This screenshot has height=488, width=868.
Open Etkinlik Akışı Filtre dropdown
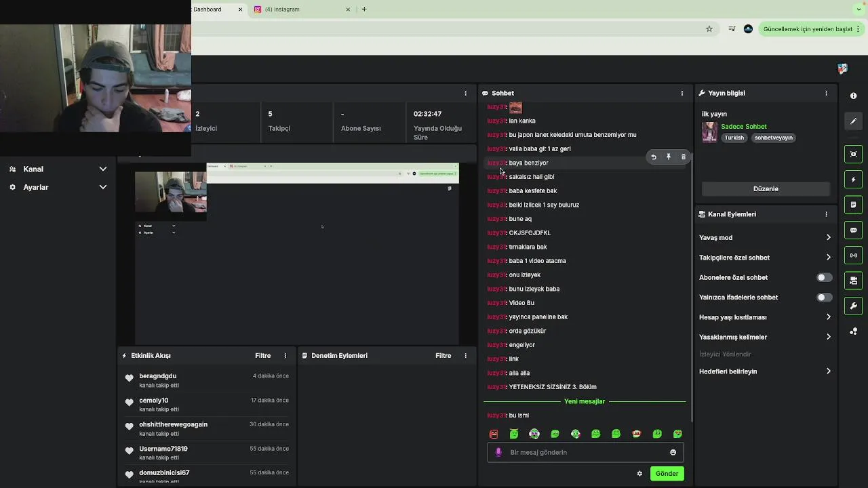tap(262, 356)
